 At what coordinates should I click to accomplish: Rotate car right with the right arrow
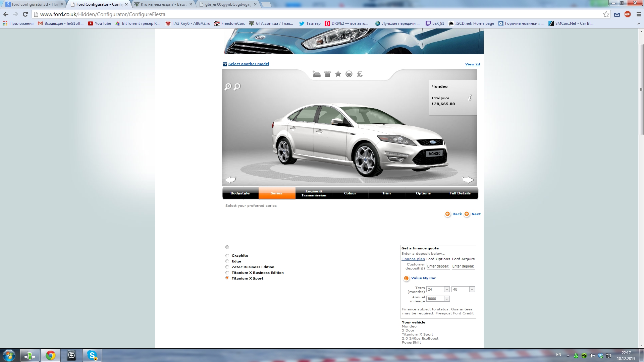pyautogui.click(x=468, y=180)
